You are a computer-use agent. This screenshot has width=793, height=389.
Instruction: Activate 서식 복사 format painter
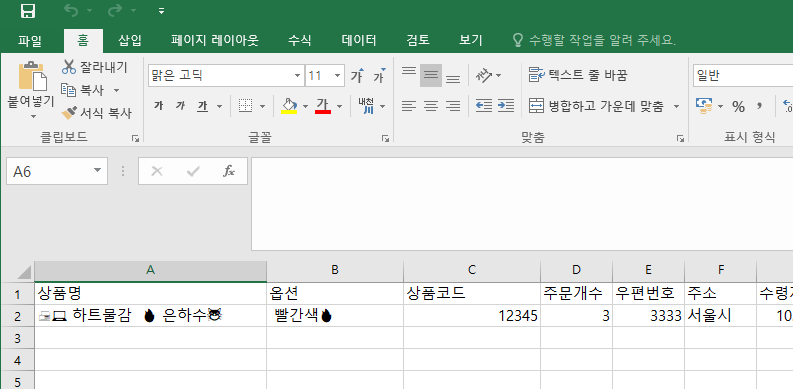pyautogui.click(x=96, y=113)
